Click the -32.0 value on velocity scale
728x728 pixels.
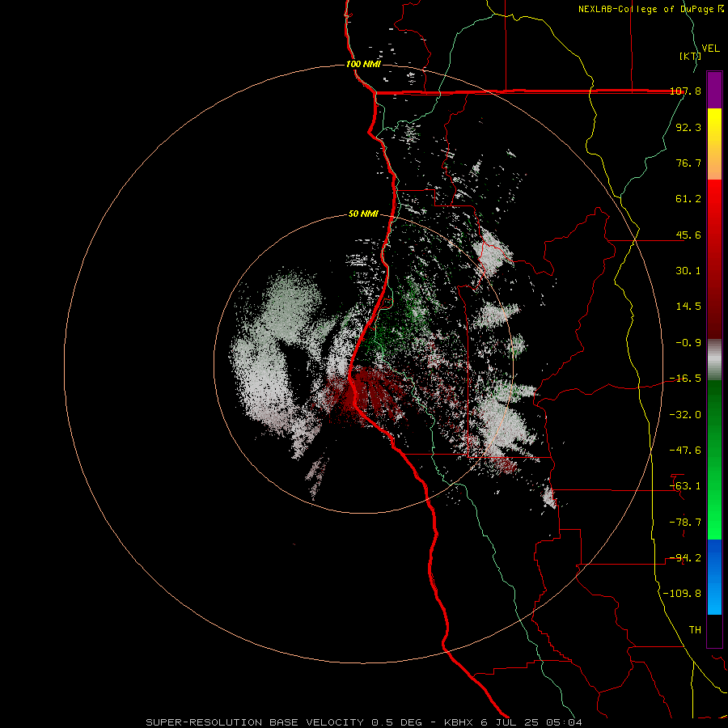tap(685, 415)
